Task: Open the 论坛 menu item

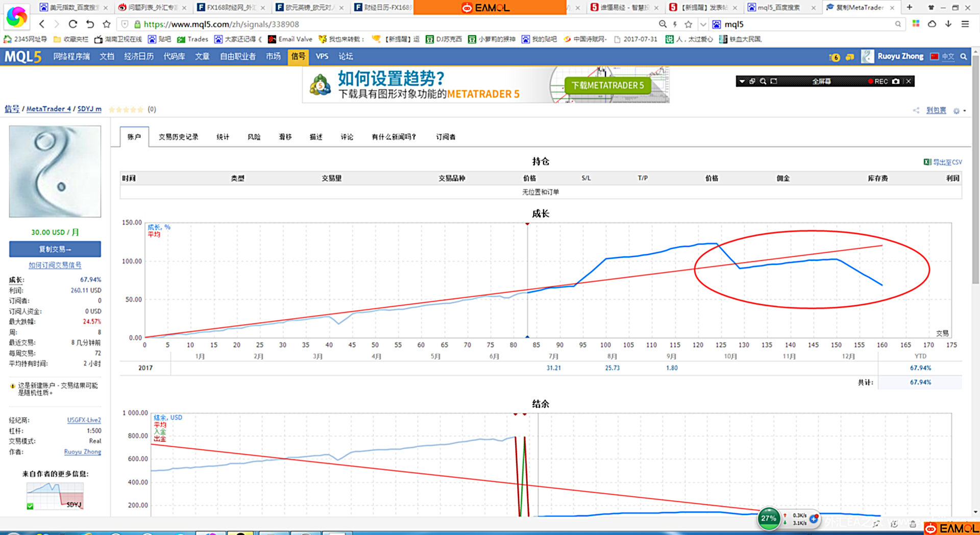Action: [x=346, y=57]
